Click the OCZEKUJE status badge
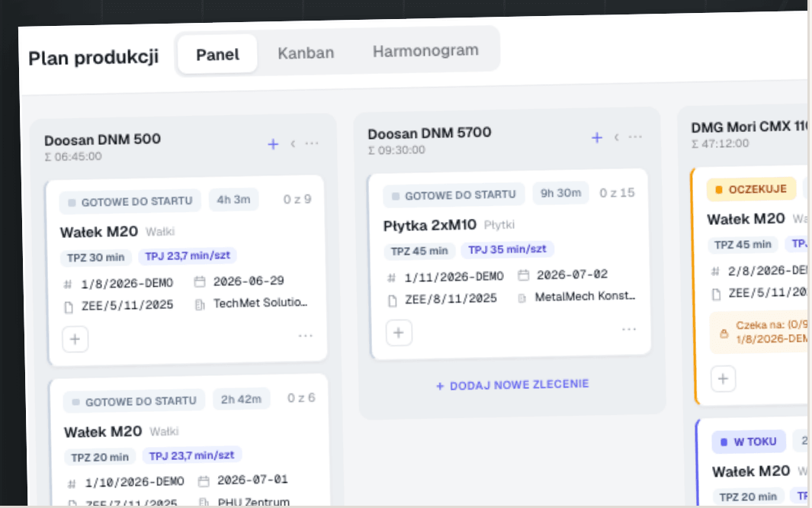 coord(752,189)
